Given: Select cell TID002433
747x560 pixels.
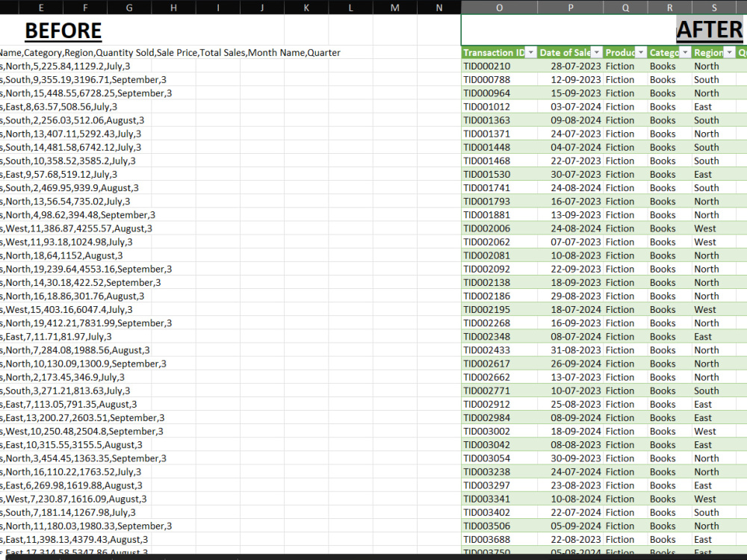Looking at the screenshot, I should click(499, 350).
